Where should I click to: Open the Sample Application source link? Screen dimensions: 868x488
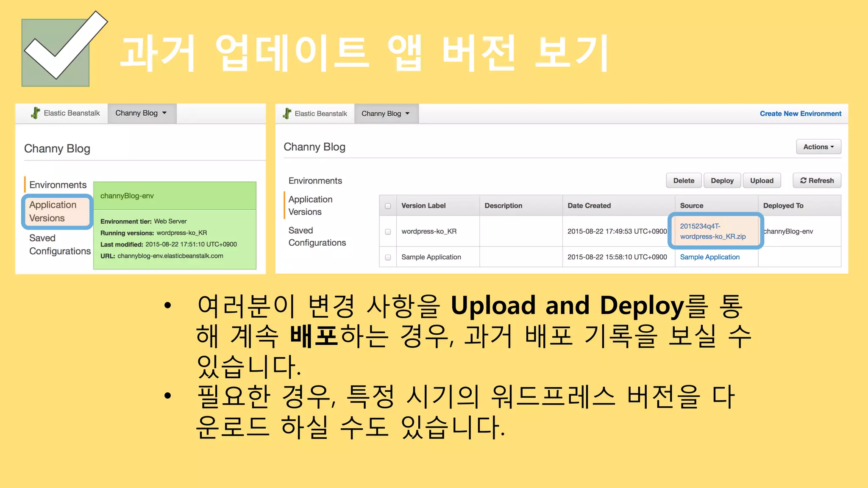click(709, 257)
